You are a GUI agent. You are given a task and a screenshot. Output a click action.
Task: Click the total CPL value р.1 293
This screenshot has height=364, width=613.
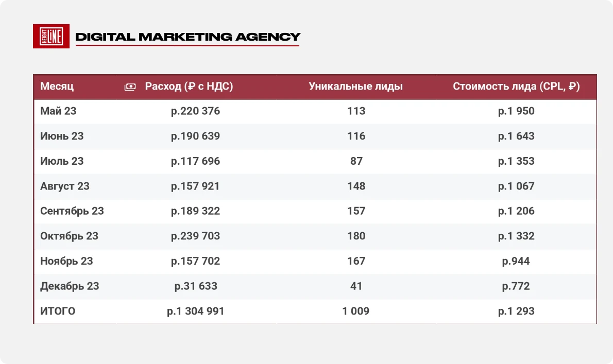(516, 311)
